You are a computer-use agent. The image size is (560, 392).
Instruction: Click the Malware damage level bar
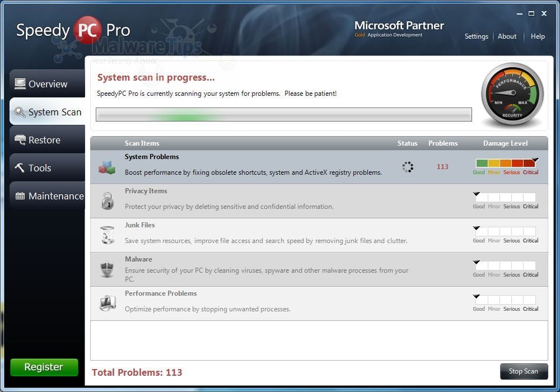(x=506, y=265)
